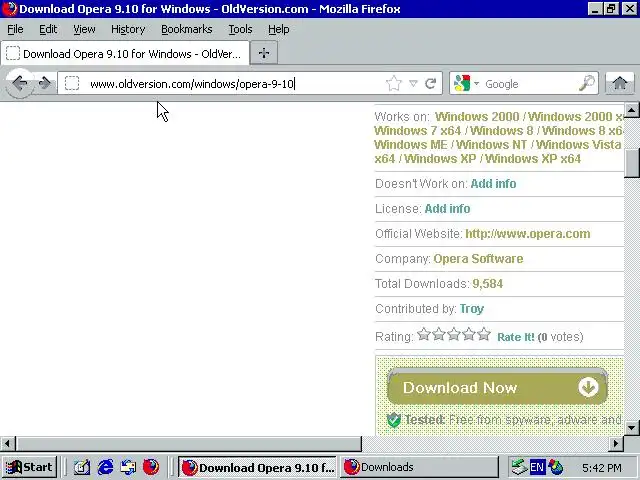Open the Bookmarks menu
The width and height of the screenshot is (640, 480).
(x=187, y=29)
